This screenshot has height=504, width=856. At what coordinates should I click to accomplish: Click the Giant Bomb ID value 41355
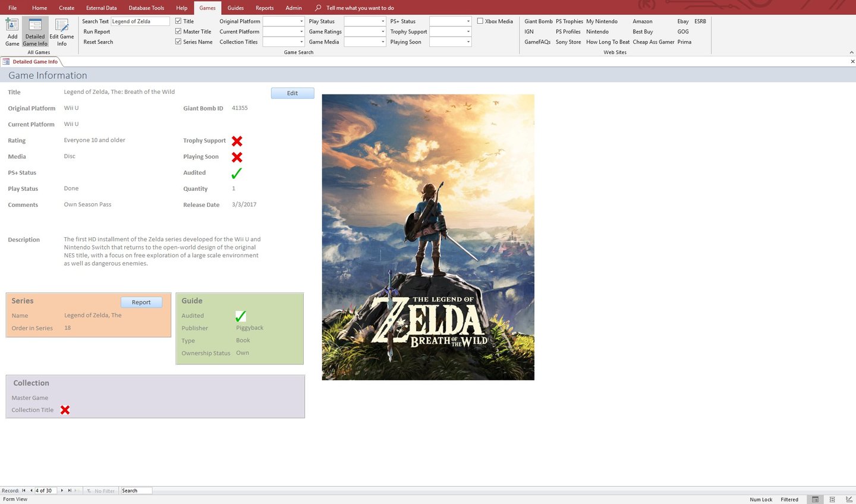pos(240,108)
